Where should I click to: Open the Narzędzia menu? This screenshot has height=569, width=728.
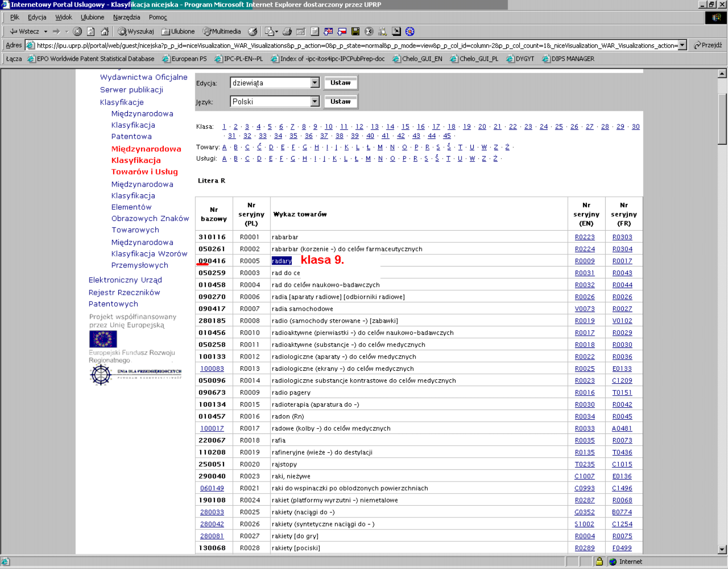(126, 17)
